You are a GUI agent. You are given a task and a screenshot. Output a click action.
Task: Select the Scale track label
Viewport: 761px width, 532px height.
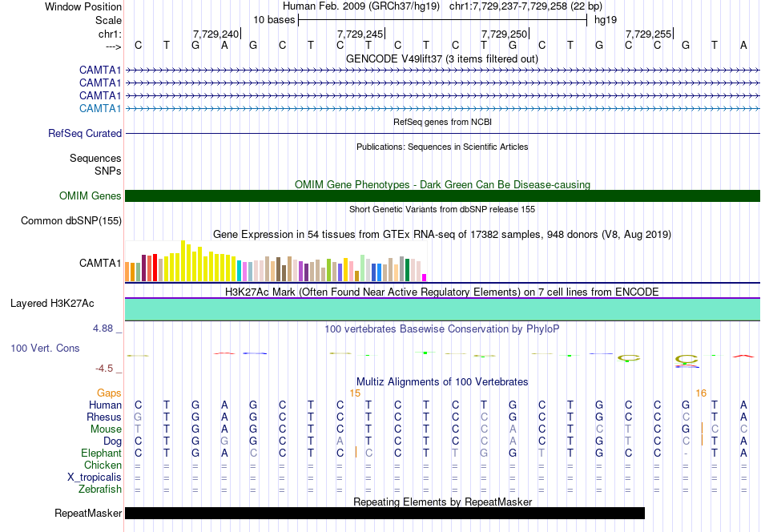click(x=108, y=20)
